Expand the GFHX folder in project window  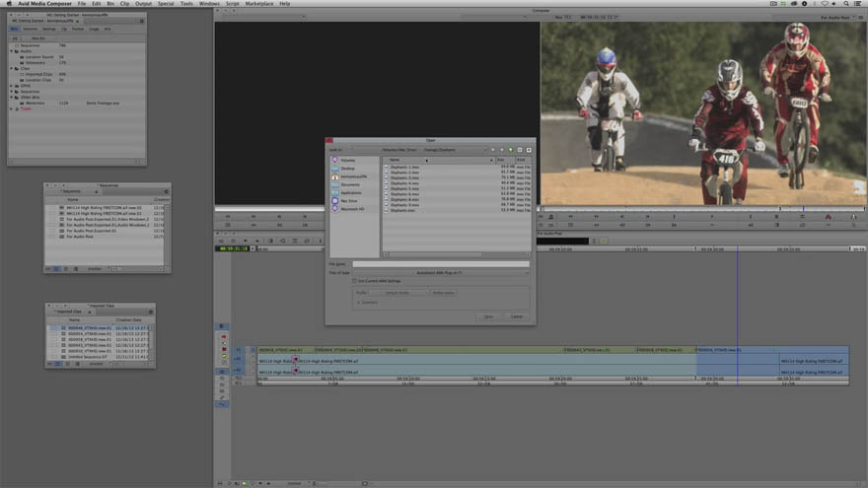tap(12, 86)
